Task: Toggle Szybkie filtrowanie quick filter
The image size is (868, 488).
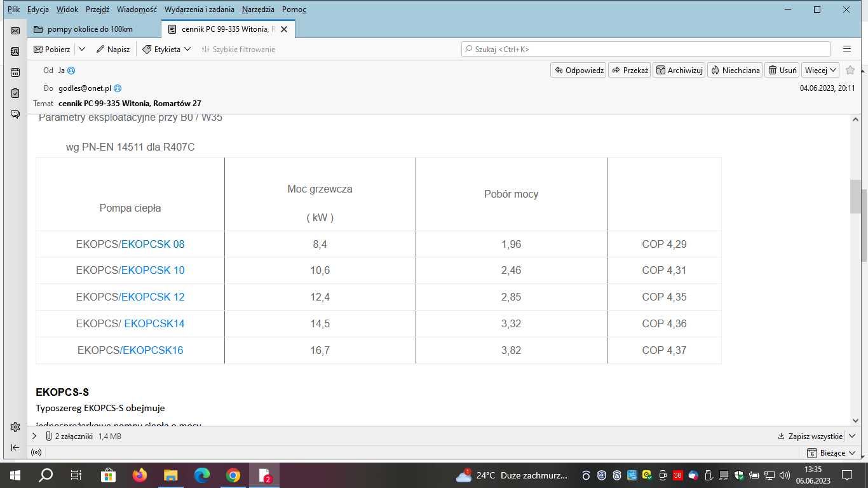Action: (x=238, y=49)
